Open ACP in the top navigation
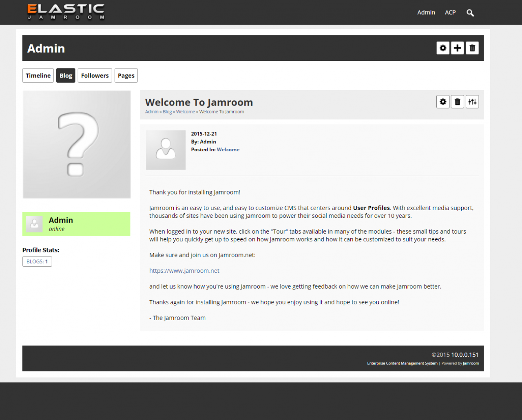 coord(450,13)
